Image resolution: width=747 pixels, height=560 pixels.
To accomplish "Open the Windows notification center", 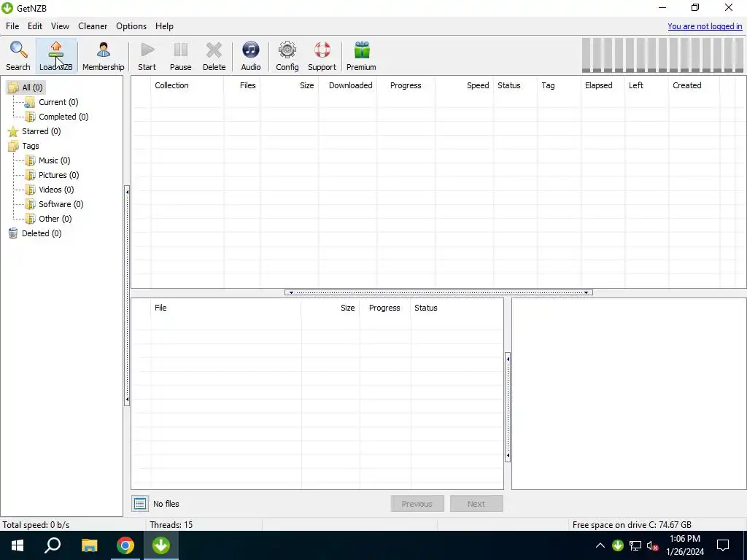I will (723, 545).
